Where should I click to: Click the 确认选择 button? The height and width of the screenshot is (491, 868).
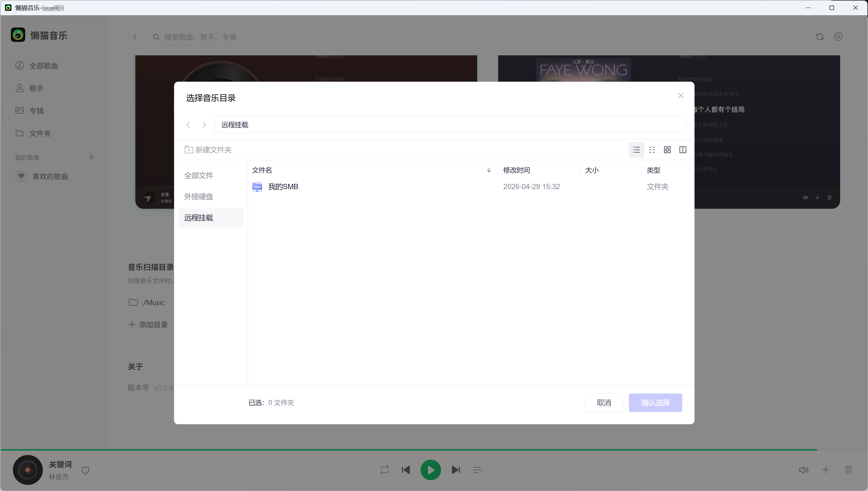coord(655,403)
